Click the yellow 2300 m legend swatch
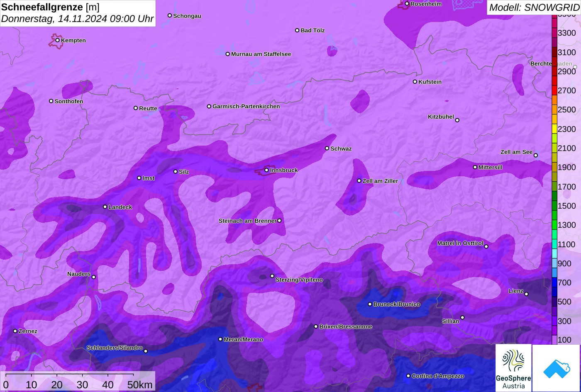The image size is (581, 392). 554,129
